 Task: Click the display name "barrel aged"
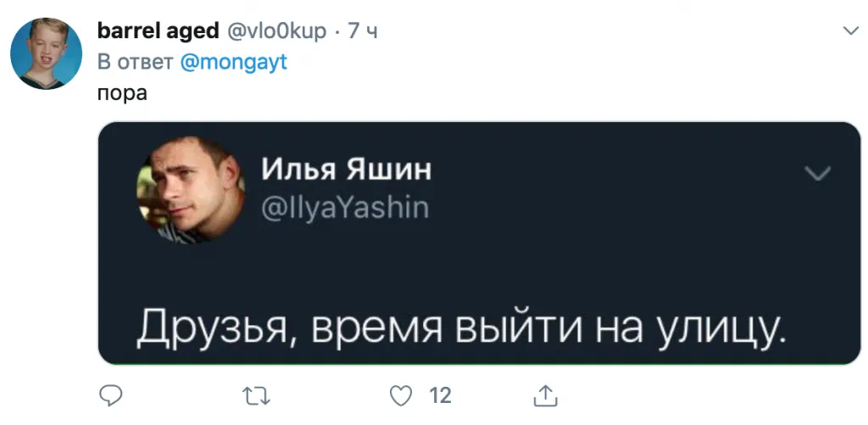click(158, 31)
